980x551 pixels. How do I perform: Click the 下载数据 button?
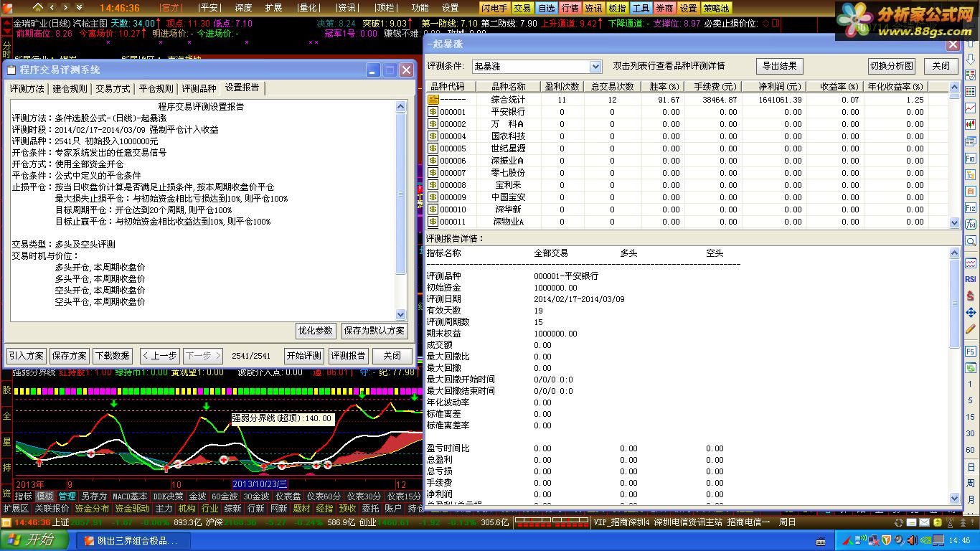coord(113,356)
